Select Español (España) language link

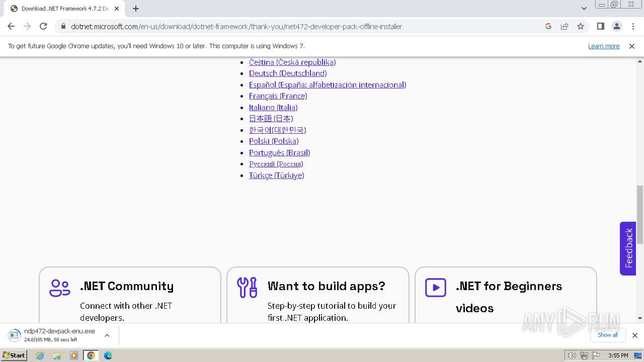(328, 85)
